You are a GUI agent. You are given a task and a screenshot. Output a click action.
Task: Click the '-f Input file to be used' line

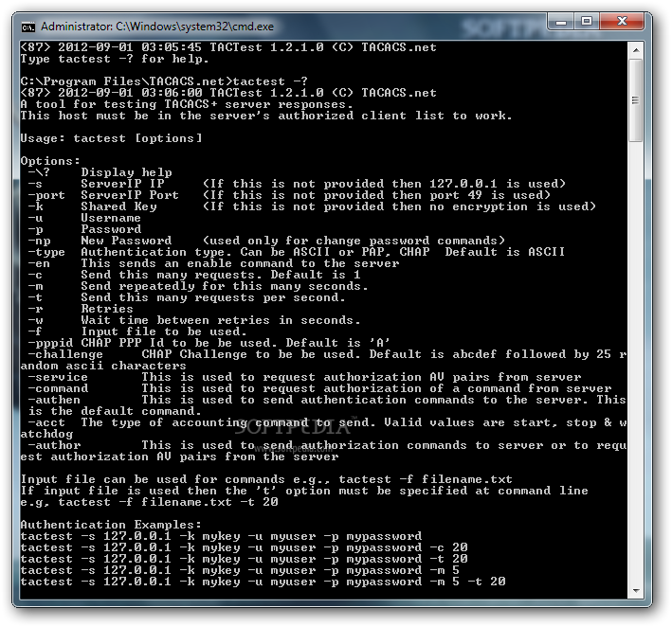click(x=137, y=331)
